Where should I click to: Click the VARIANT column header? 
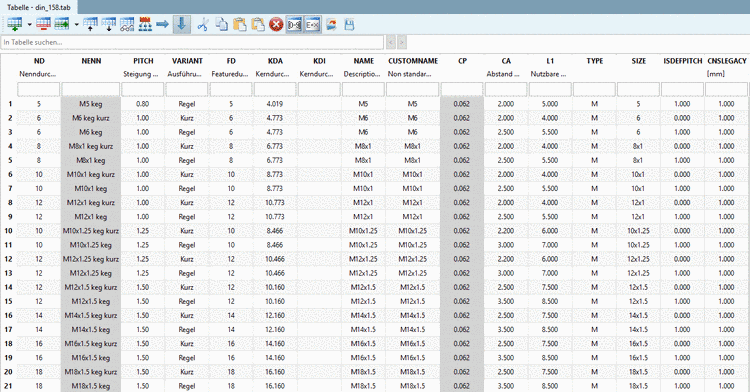pyautogui.click(x=187, y=61)
